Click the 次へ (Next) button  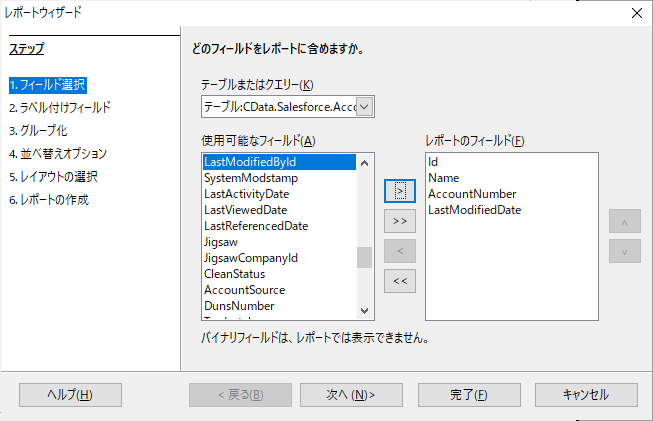pos(350,394)
